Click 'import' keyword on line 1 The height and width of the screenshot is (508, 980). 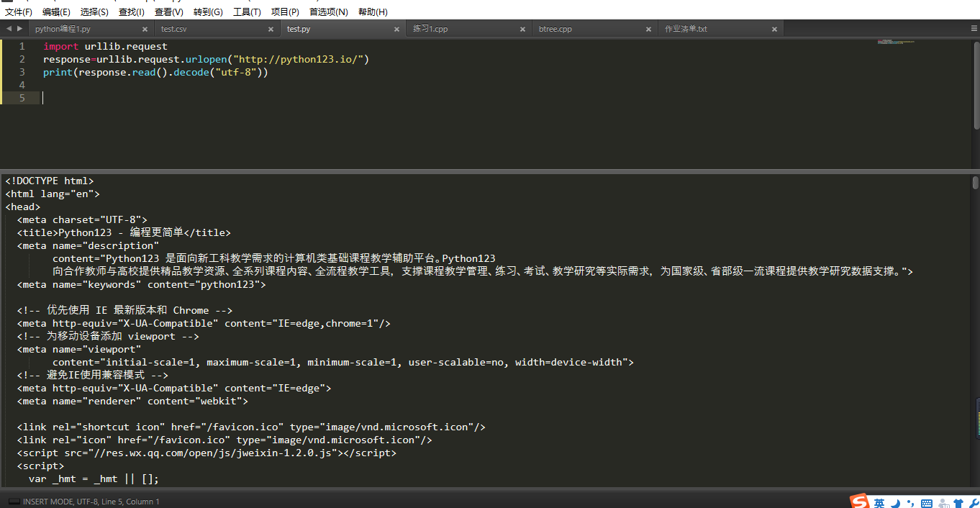click(60, 46)
